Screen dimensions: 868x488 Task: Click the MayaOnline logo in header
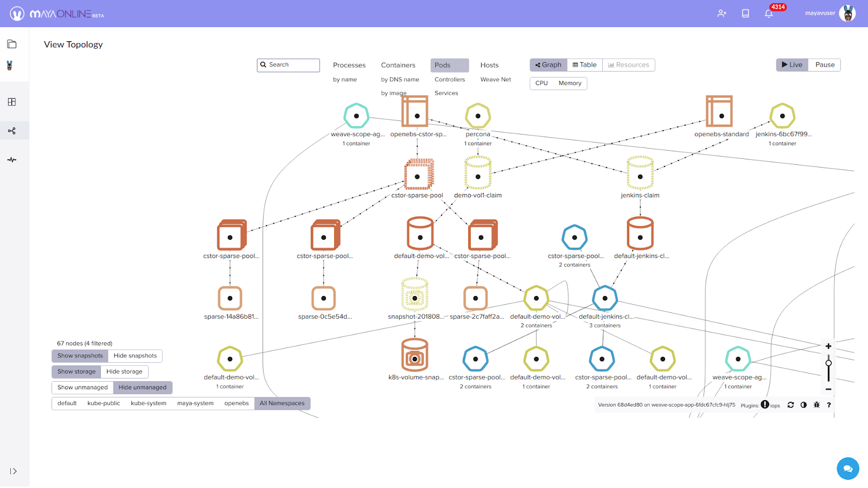coord(57,14)
